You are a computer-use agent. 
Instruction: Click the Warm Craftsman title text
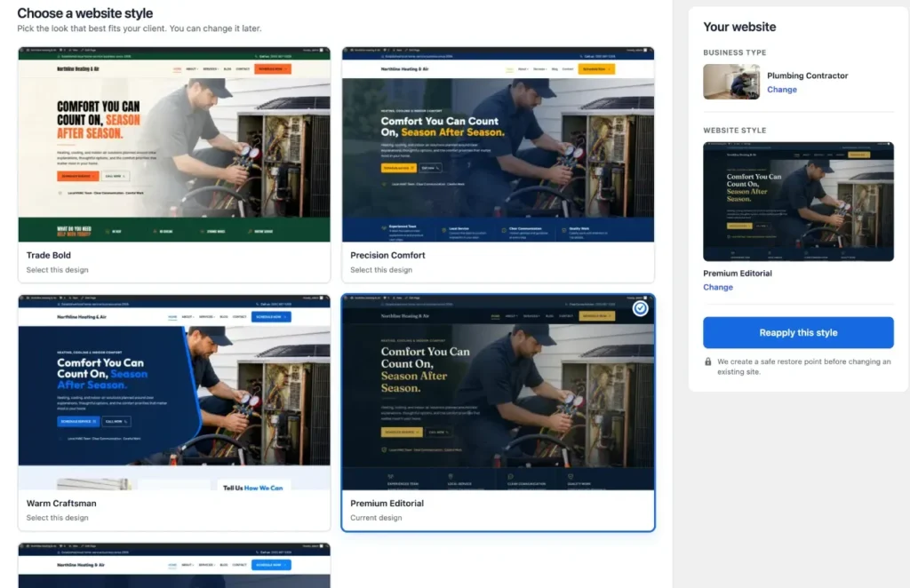pyautogui.click(x=61, y=504)
